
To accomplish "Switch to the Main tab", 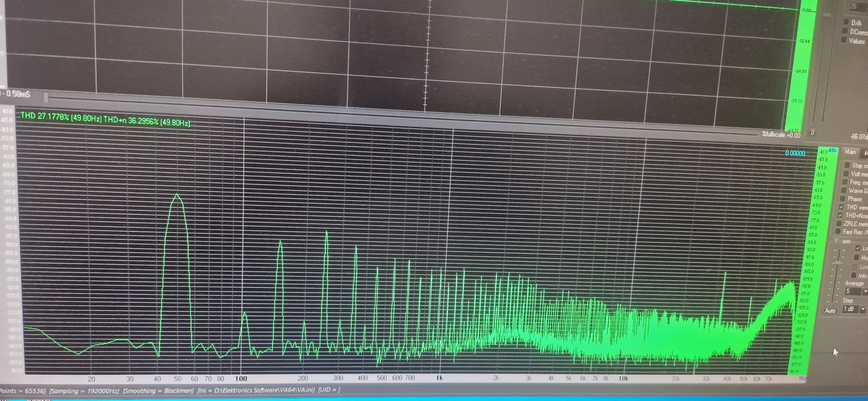I will point(850,152).
